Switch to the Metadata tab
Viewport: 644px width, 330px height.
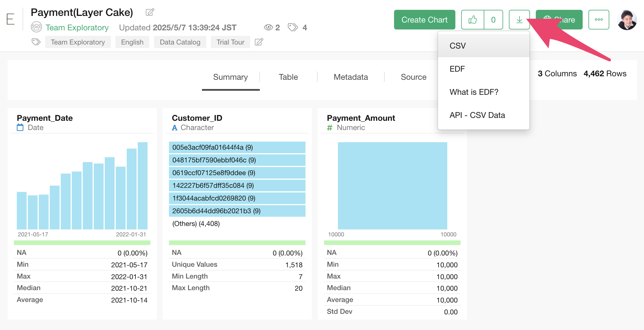coord(351,77)
